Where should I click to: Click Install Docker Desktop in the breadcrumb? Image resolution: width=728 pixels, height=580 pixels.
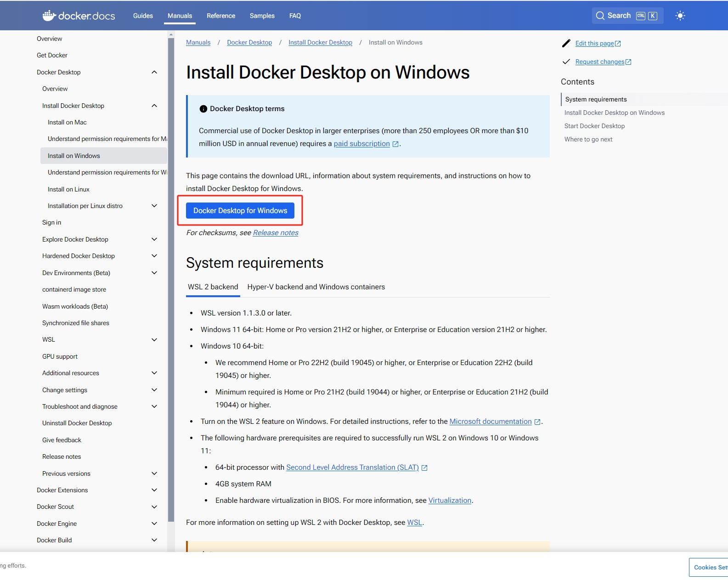pyautogui.click(x=321, y=42)
